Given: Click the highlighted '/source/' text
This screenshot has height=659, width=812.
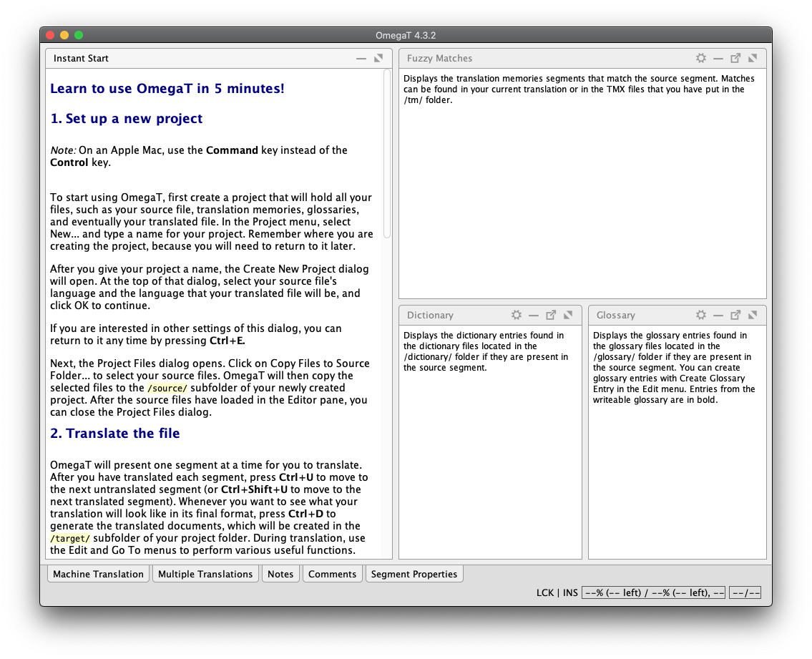Looking at the screenshot, I should 167,388.
